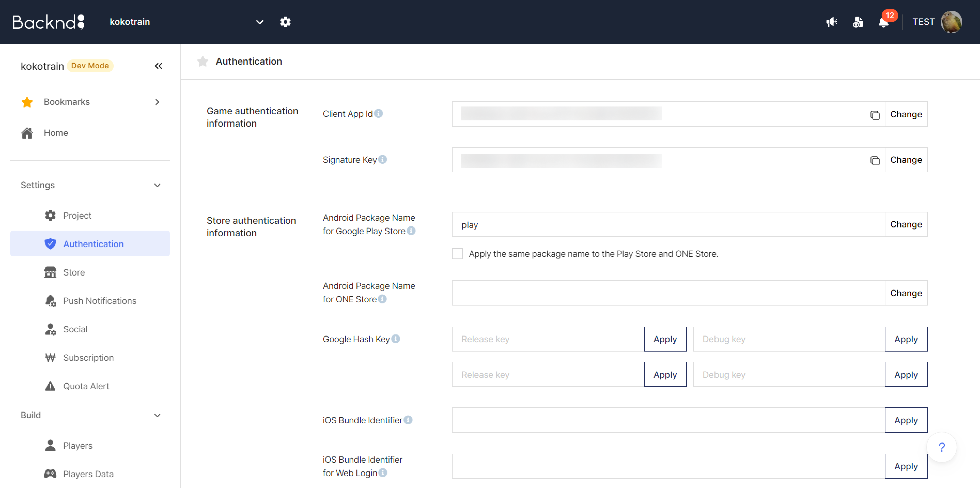Open Push Notifications settings

point(90,301)
